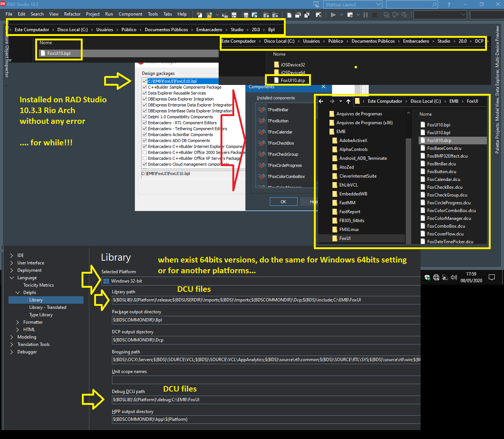Click the TFoxCircleProgress component icon
The height and width of the screenshot is (439, 504).
point(262,165)
